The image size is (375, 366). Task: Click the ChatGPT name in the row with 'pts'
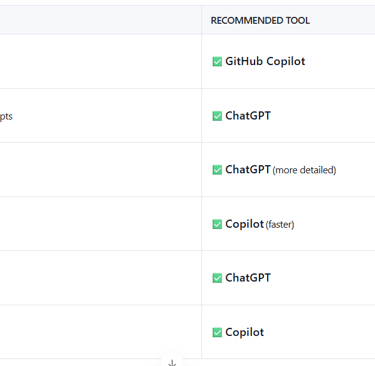(248, 116)
